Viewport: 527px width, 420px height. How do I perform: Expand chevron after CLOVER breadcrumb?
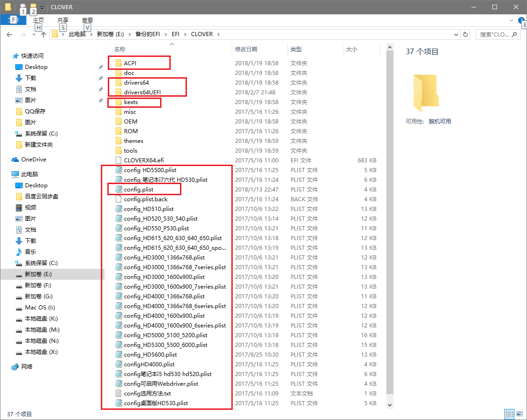click(218, 34)
